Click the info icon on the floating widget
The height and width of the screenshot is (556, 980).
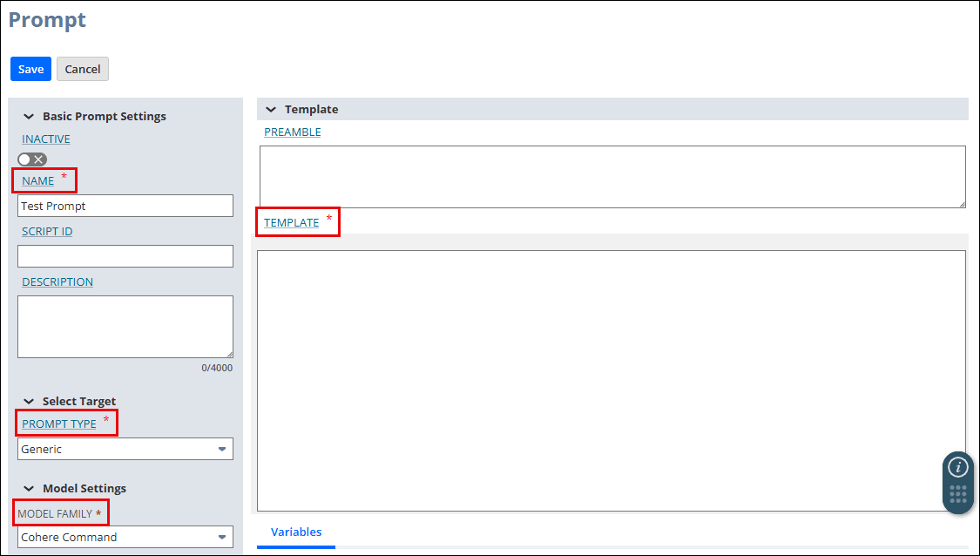[958, 467]
